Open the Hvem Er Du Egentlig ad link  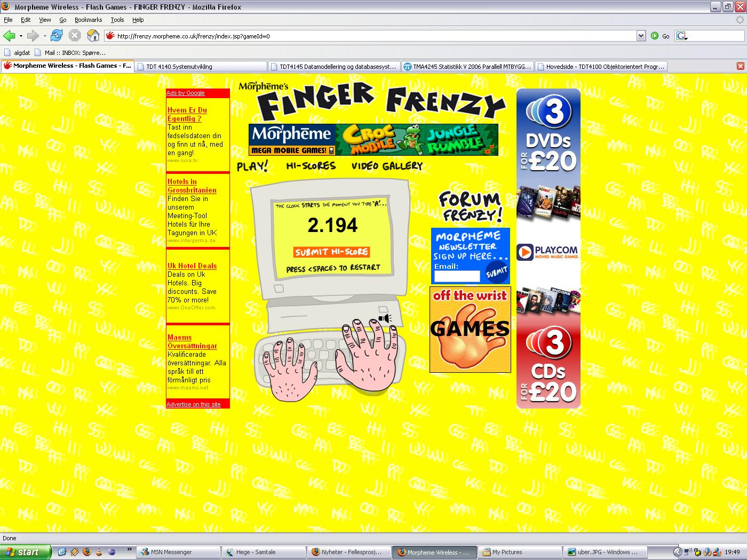(187, 114)
